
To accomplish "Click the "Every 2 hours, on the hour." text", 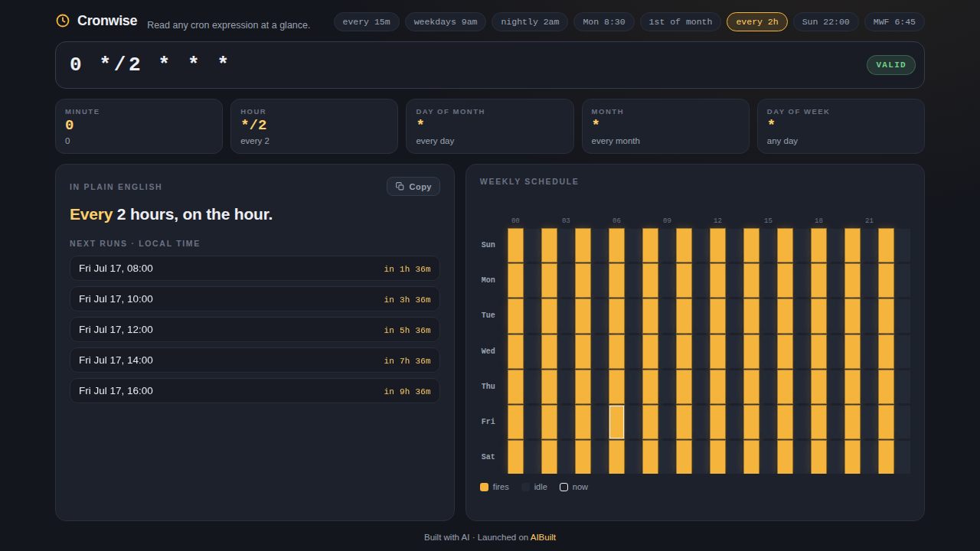I will point(171,214).
